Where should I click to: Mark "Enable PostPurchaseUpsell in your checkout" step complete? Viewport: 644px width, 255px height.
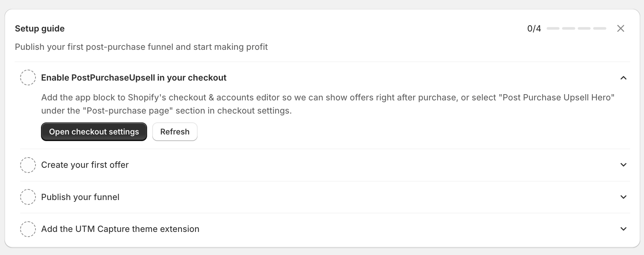[x=28, y=78]
